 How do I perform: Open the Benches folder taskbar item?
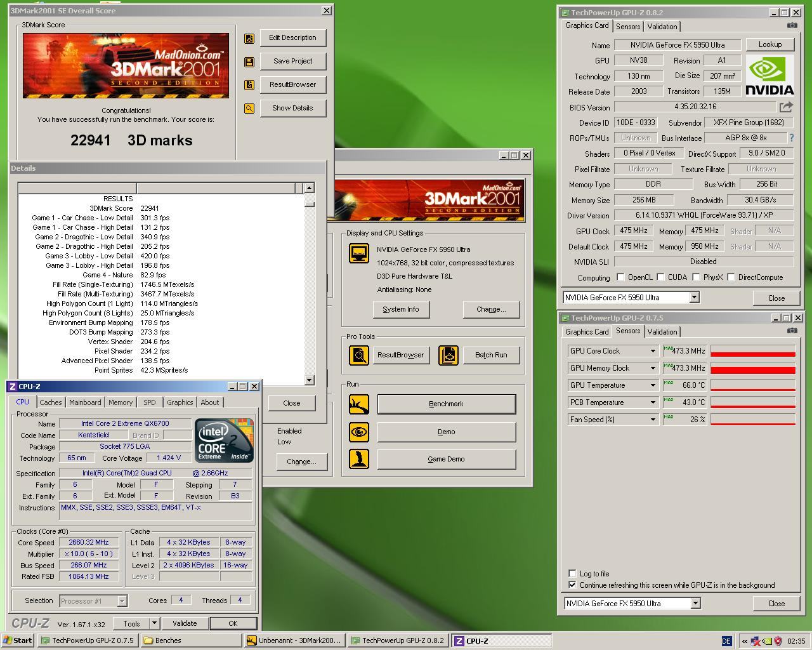(x=192, y=640)
